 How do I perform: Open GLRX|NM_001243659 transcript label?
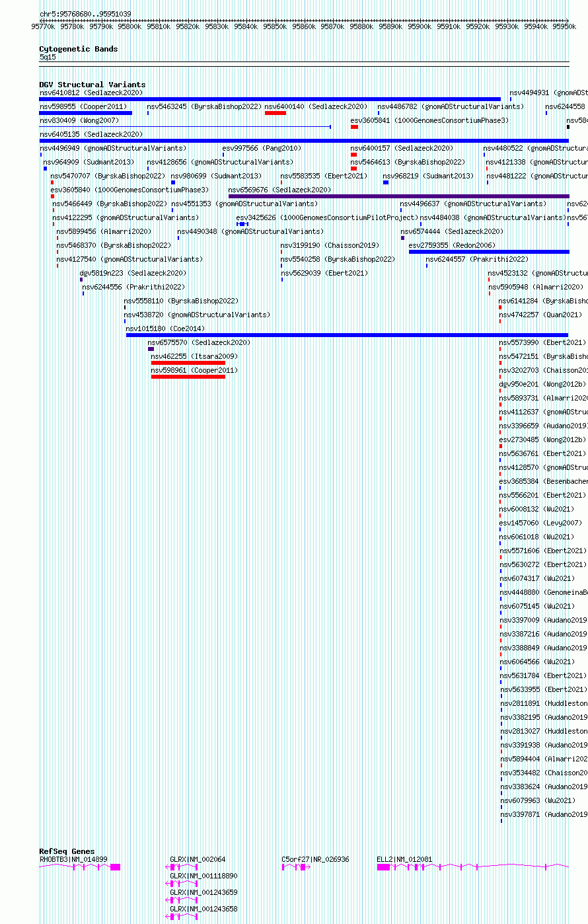click(203, 892)
